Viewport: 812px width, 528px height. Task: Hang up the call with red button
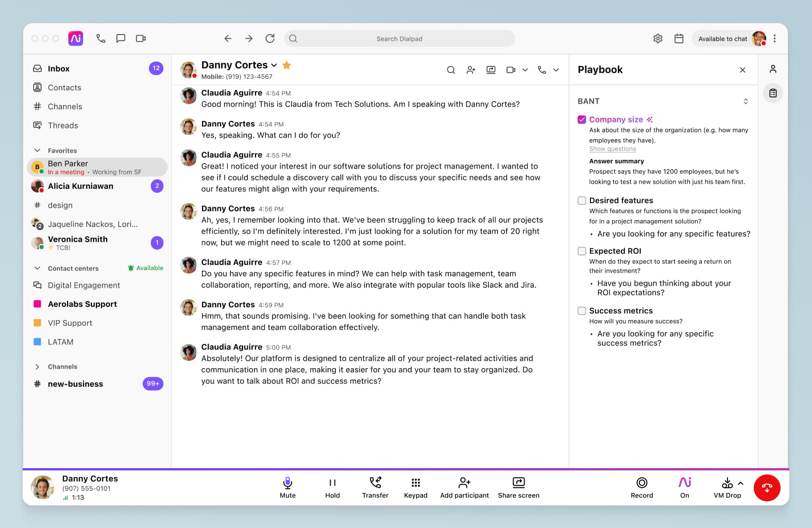[x=767, y=488]
